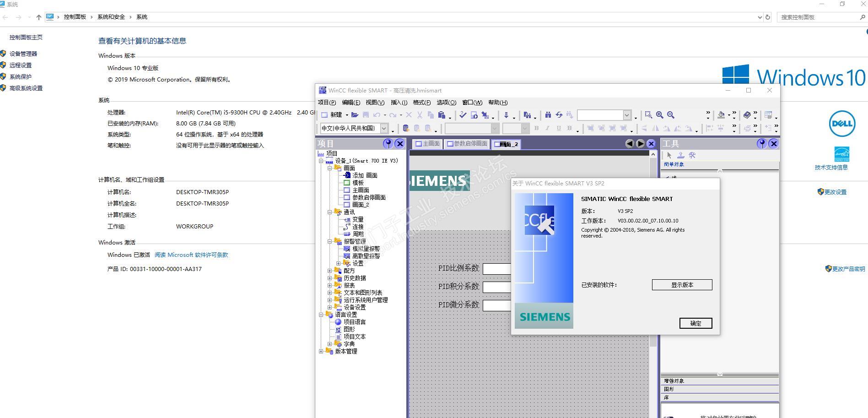Pin the 项目 project panel
868x418 pixels.
click(x=388, y=144)
